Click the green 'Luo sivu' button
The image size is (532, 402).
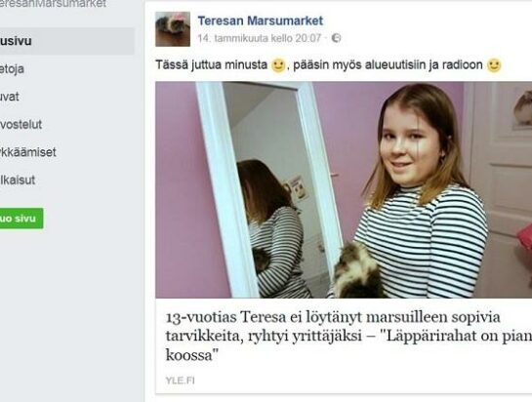(21, 219)
